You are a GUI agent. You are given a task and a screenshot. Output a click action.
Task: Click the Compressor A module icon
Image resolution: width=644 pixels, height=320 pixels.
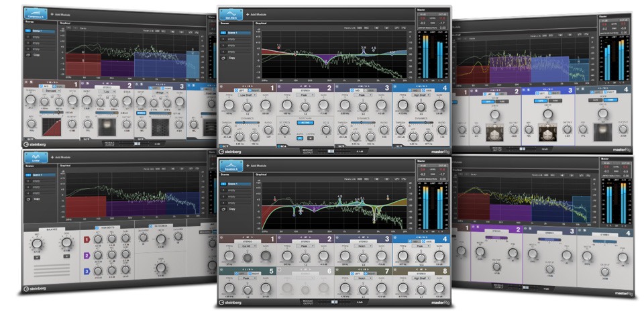point(36,14)
